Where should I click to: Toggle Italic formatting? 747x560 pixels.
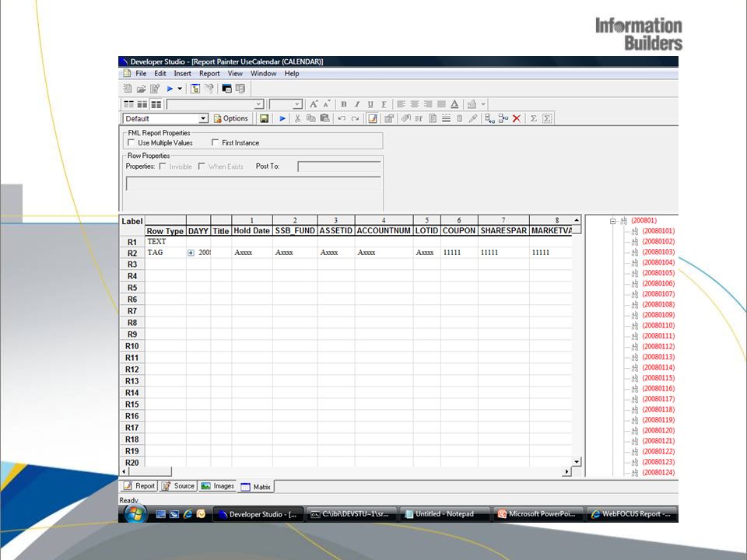pos(357,104)
